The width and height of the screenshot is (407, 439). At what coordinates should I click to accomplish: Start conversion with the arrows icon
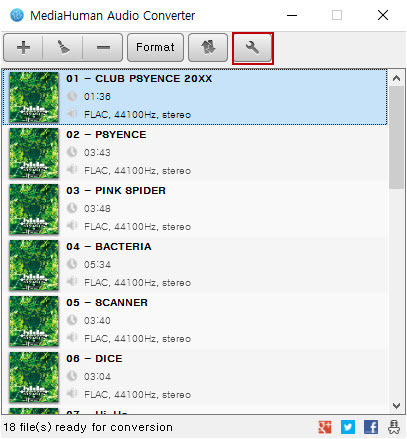pyautogui.click(x=208, y=48)
